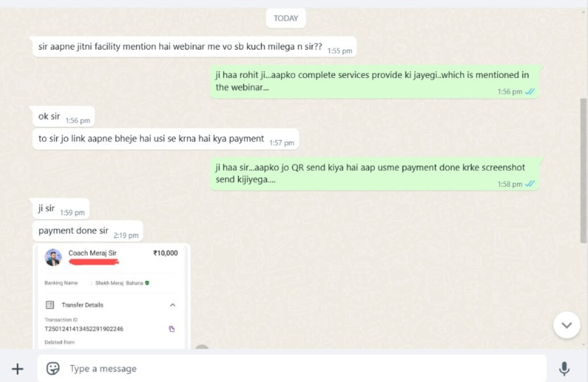Copy the transaction ID

click(172, 329)
